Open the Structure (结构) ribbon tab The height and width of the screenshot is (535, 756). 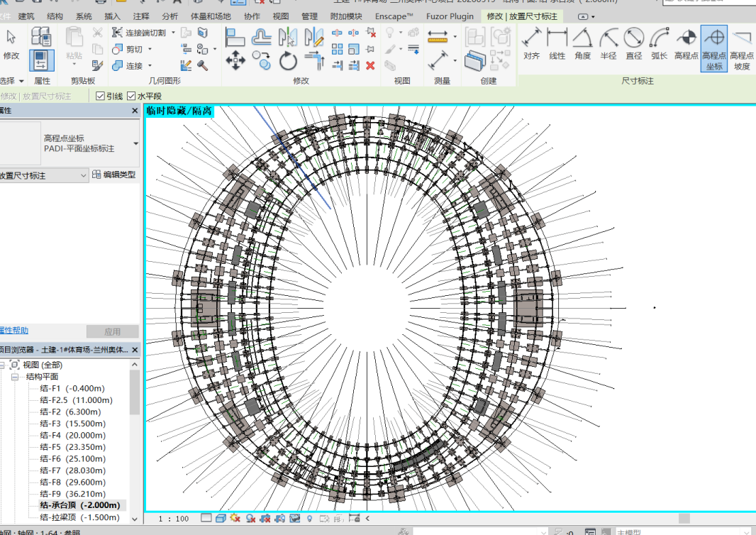point(55,16)
